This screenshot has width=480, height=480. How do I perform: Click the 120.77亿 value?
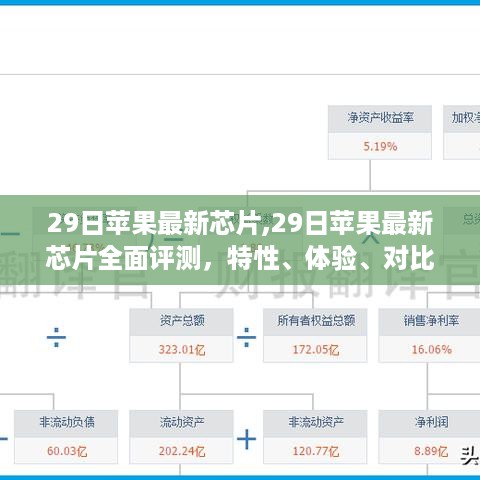tap(315, 451)
